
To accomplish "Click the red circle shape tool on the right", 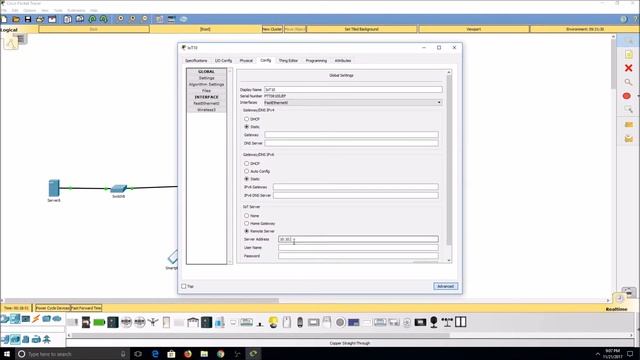I will (627, 96).
